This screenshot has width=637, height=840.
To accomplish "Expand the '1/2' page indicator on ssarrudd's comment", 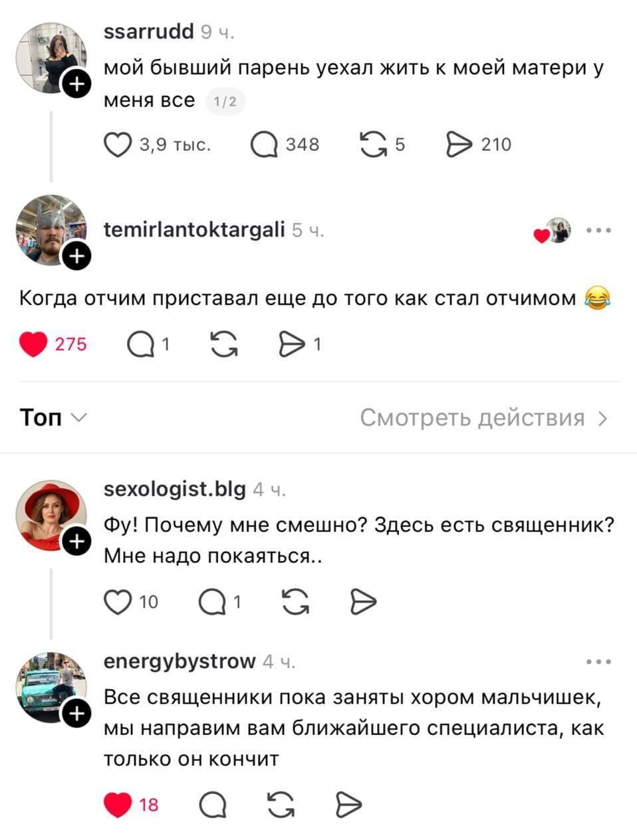I will pos(226,101).
